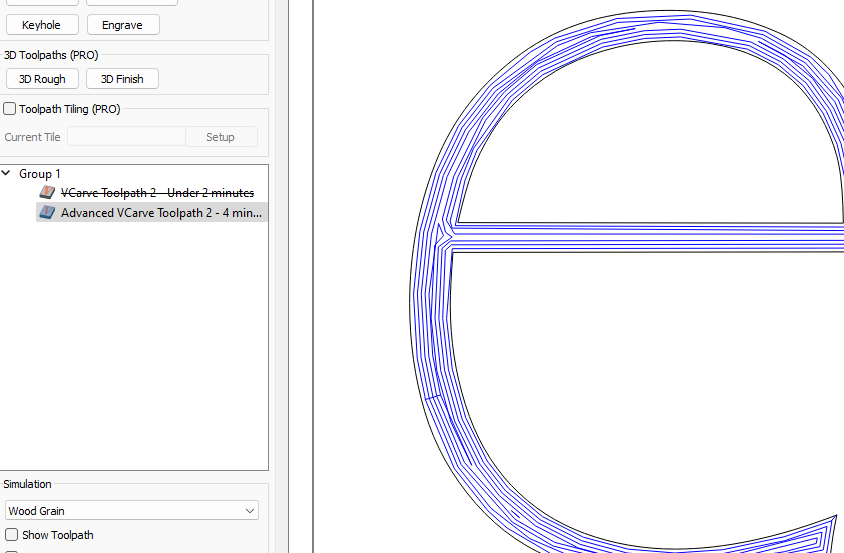The image size is (844, 553).
Task: Open the Wood Grain simulation dropdown
Action: [132, 510]
